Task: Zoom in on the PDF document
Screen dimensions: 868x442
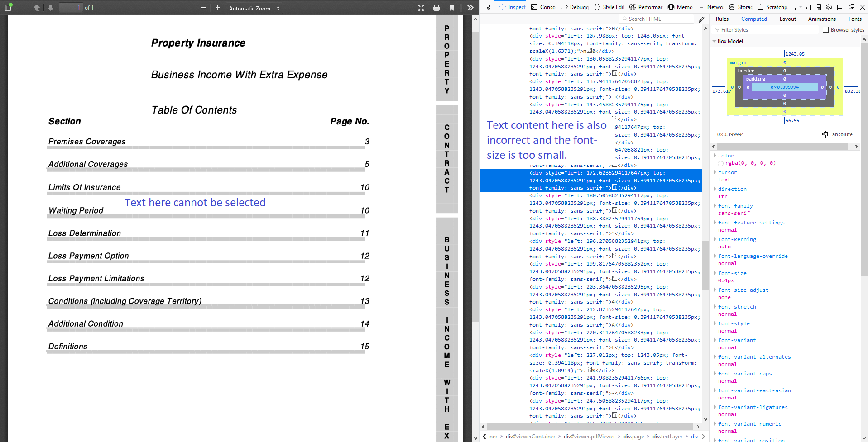Action: click(218, 8)
